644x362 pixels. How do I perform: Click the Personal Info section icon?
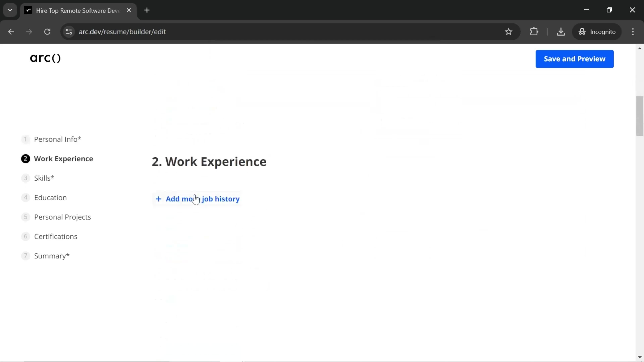coord(25,139)
